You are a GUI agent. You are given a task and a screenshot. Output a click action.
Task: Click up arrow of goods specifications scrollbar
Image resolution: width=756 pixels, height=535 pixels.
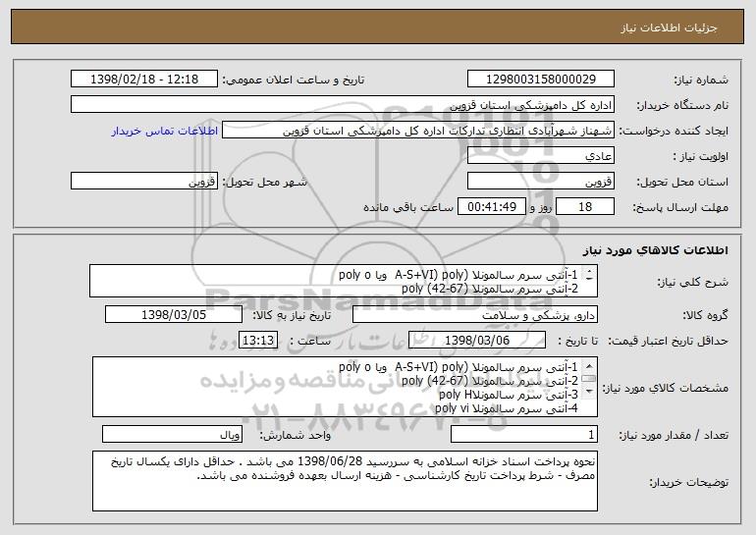(589, 366)
